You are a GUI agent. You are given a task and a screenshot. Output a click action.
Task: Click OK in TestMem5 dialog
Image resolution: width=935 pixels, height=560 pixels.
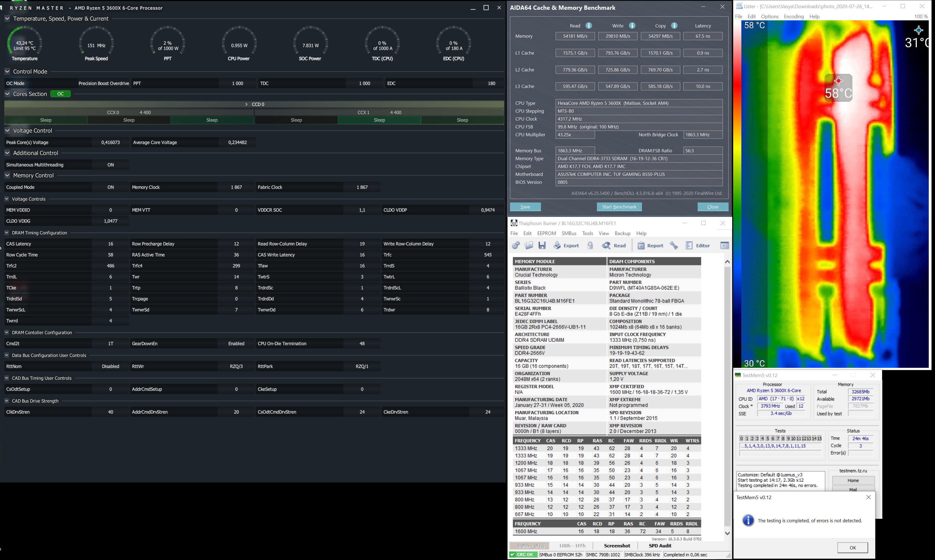[x=852, y=548]
